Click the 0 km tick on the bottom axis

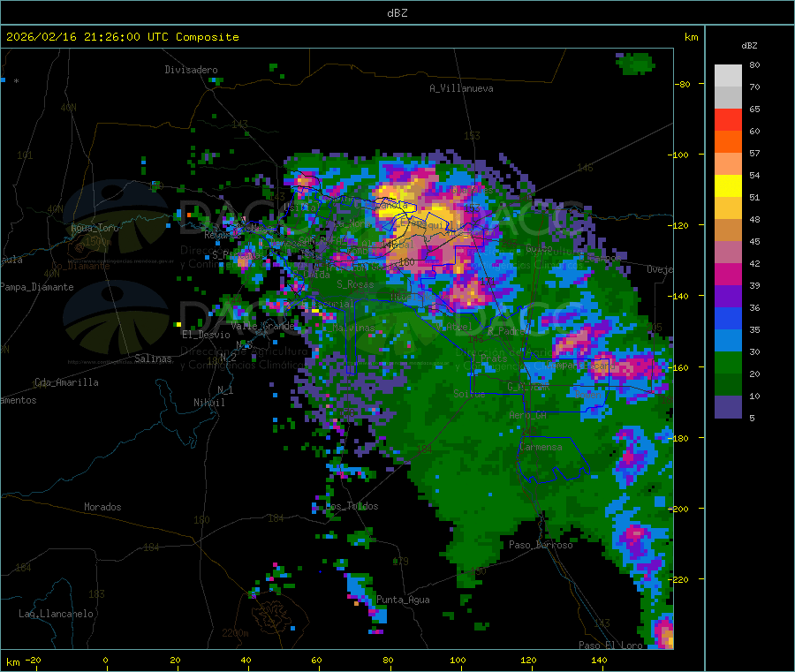105,661
